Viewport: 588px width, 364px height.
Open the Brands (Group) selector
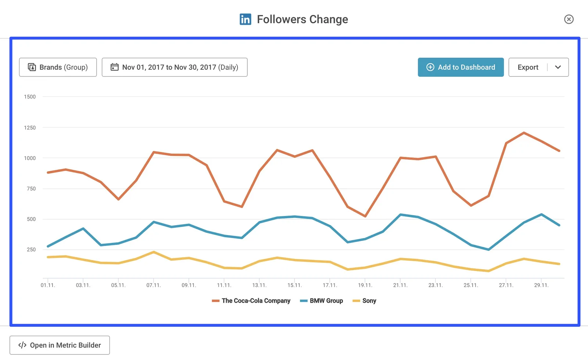(x=58, y=67)
